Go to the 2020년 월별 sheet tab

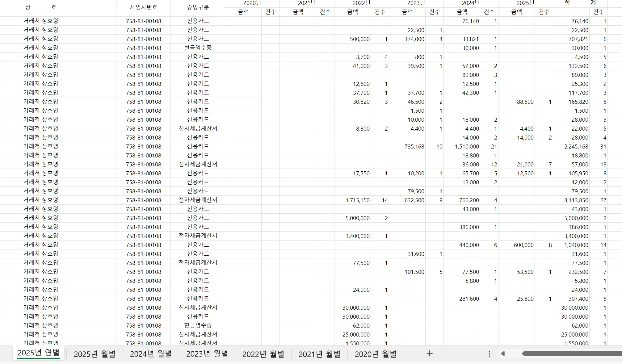pos(376,354)
